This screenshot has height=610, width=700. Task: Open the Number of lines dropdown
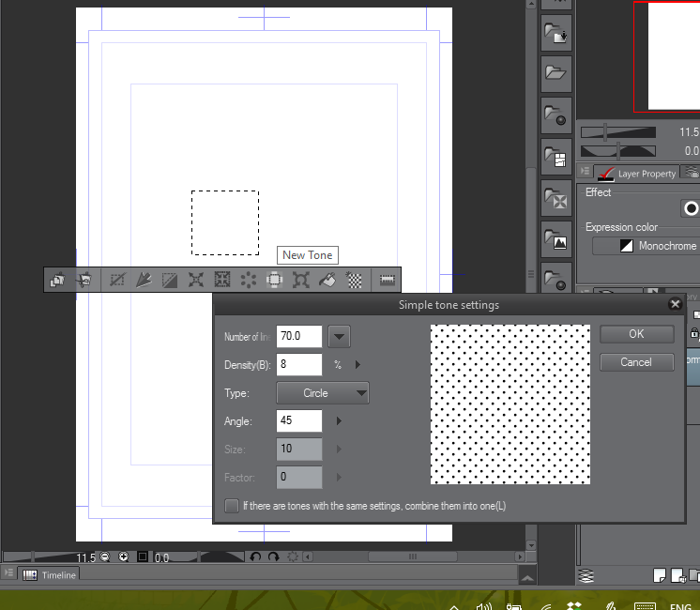click(338, 336)
